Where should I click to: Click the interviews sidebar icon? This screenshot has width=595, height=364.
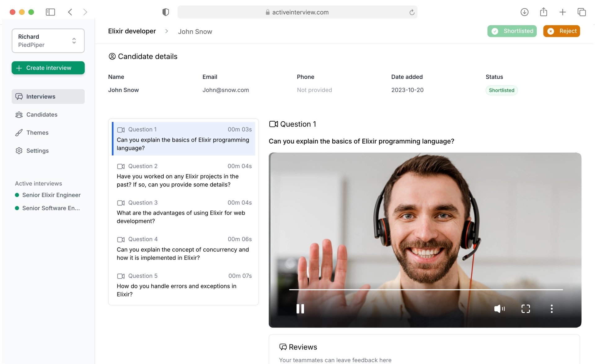[19, 96]
